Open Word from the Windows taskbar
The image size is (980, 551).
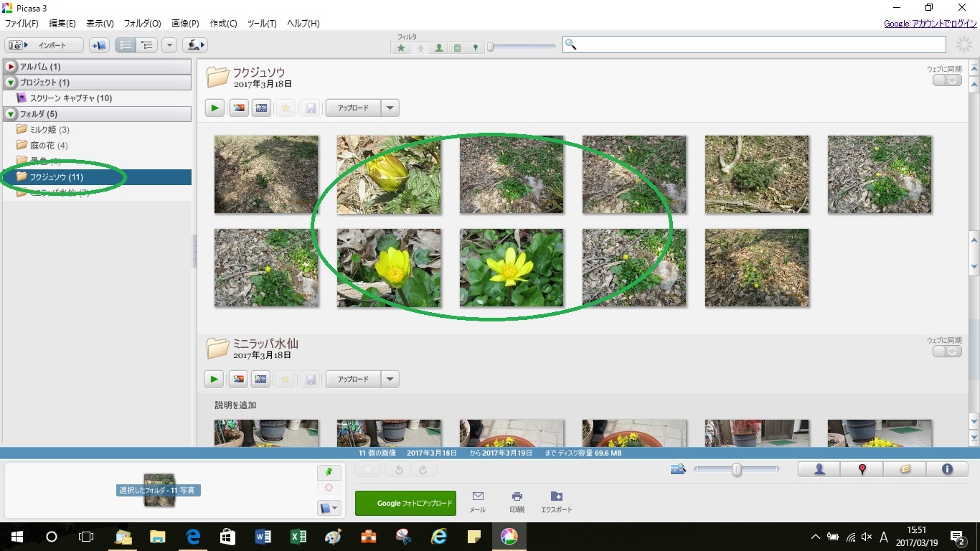263,537
